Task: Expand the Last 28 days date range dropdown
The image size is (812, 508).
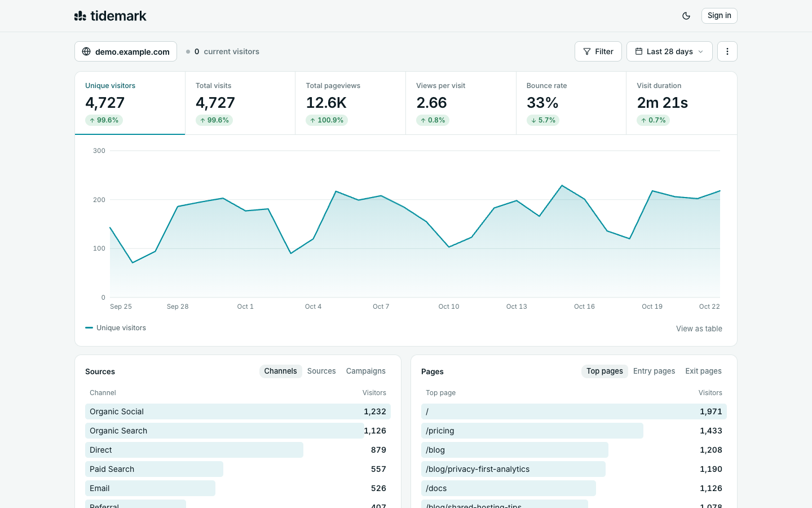Action: (669, 51)
